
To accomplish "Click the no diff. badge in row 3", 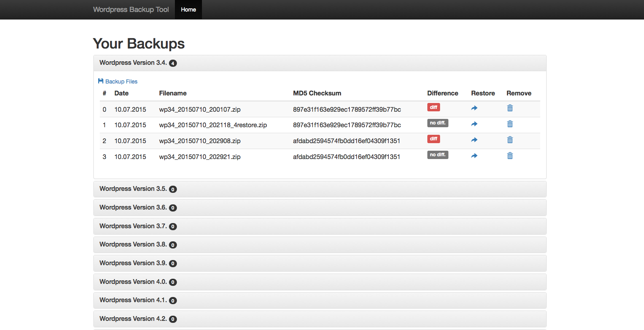I will pos(438,155).
